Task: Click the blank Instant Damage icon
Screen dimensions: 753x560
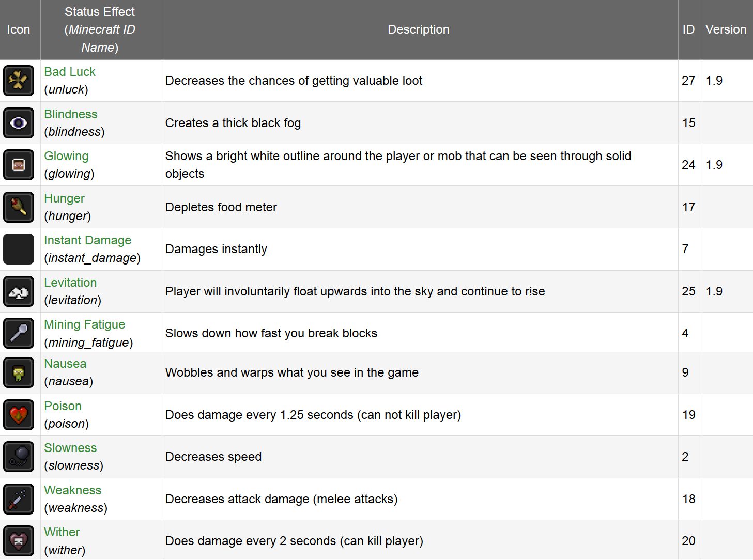Action: click(x=19, y=249)
